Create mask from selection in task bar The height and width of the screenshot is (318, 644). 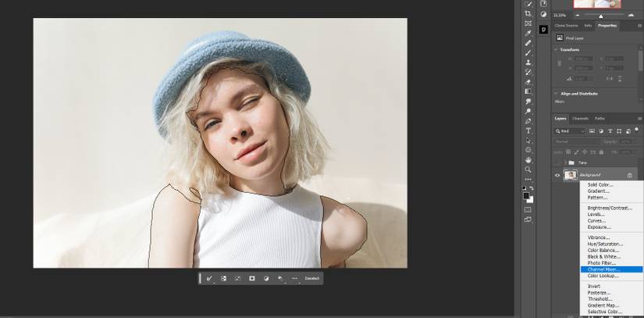tap(252, 278)
